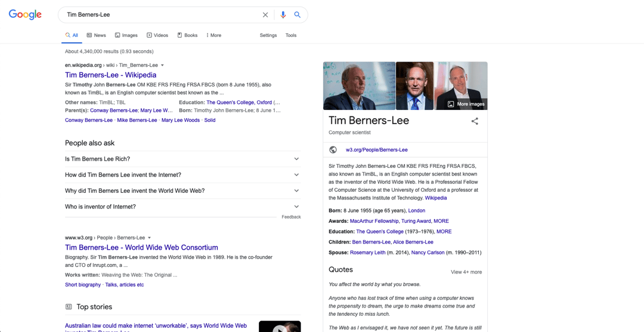Image resolution: width=644 pixels, height=332 pixels.
Task: Click the "People also ask" heading
Action: (89, 143)
